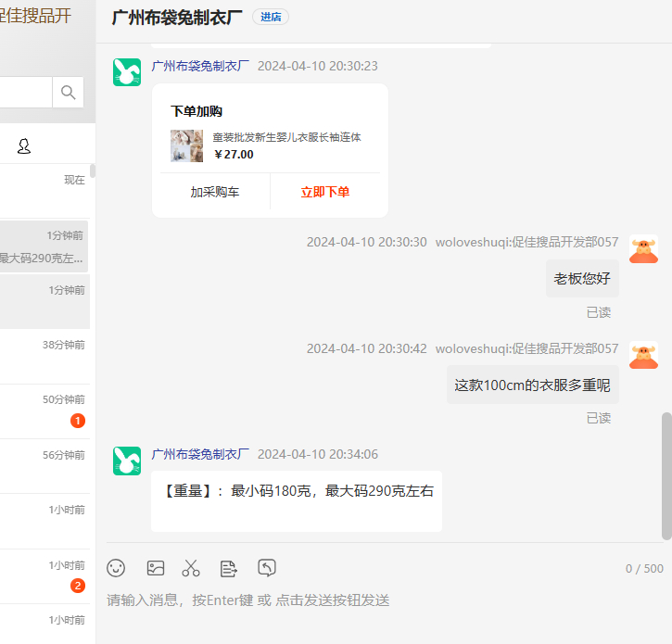Click the character counter 0 / 500
672x644 pixels.
click(644, 569)
